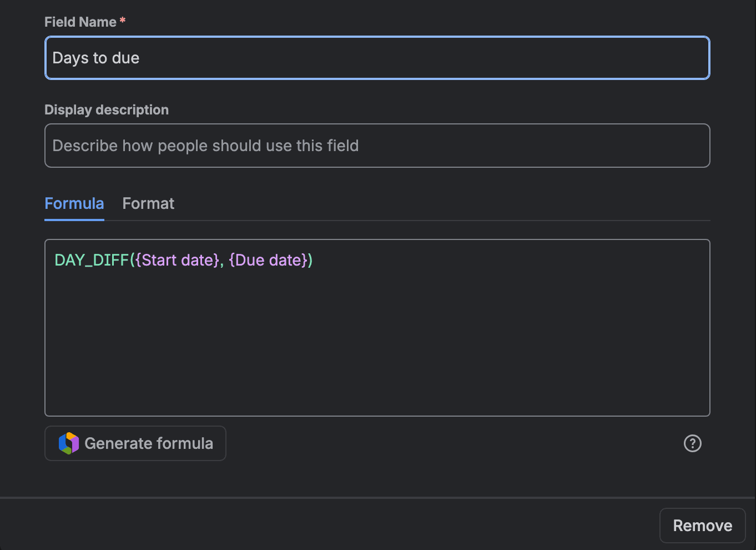Click the DAY_DIFF function name in the formula
This screenshot has height=550, width=756.
92,260
